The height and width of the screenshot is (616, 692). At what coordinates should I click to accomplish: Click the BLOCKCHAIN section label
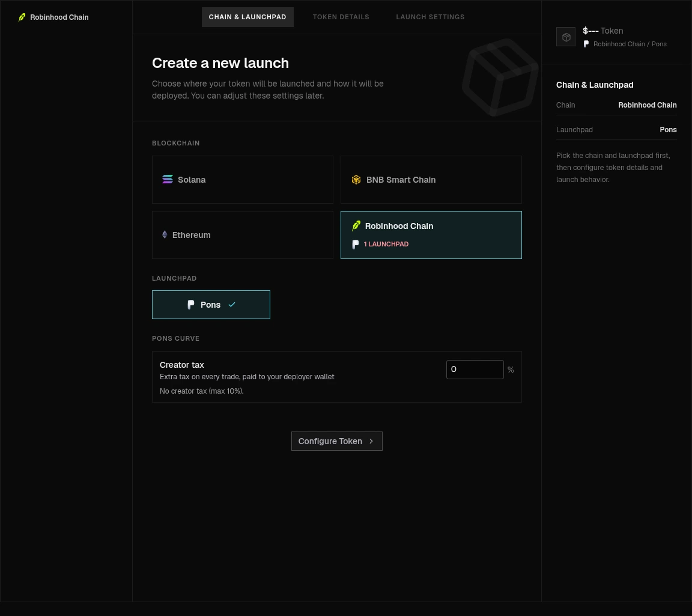click(x=175, y=143)
